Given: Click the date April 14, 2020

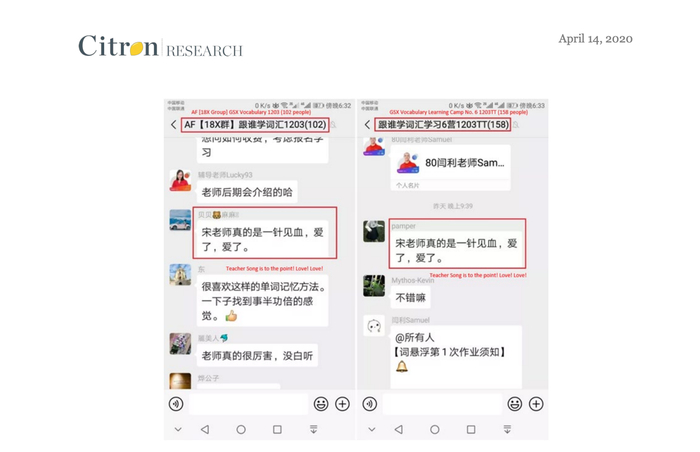Looking at the screenshot, I should click(x=595, y=39).
